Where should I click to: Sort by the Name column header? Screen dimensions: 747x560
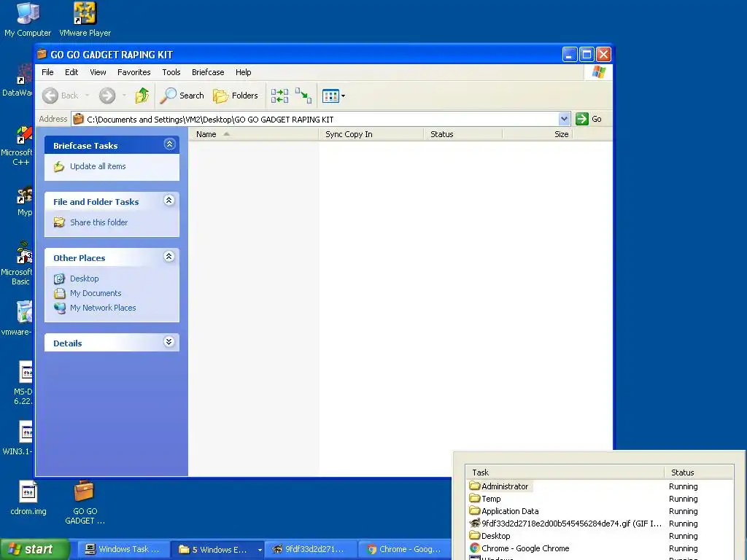click(253, 134)
